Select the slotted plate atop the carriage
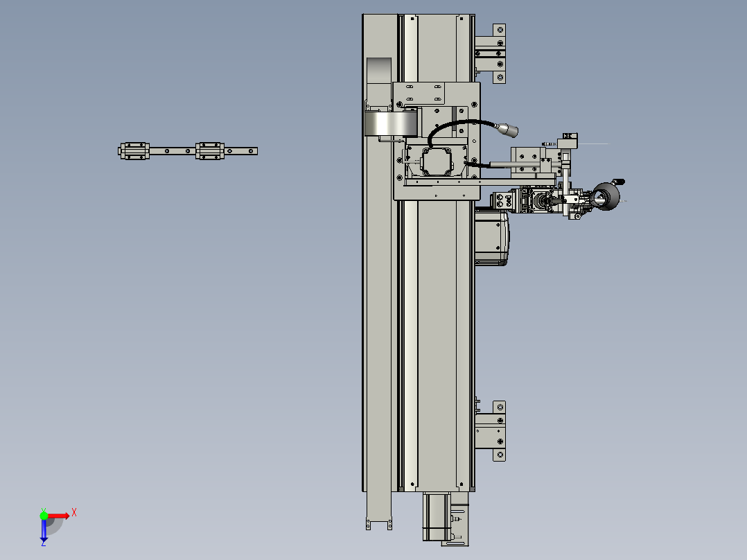This screenshot has height=560, width=747. click(x=419, y=94)
